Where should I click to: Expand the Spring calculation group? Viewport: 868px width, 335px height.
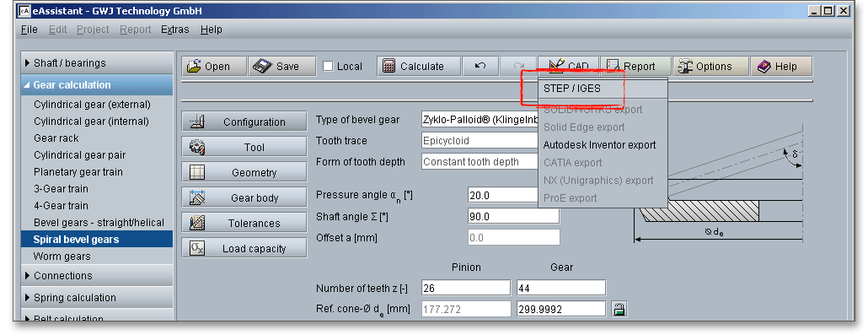(x=96, y=297)
